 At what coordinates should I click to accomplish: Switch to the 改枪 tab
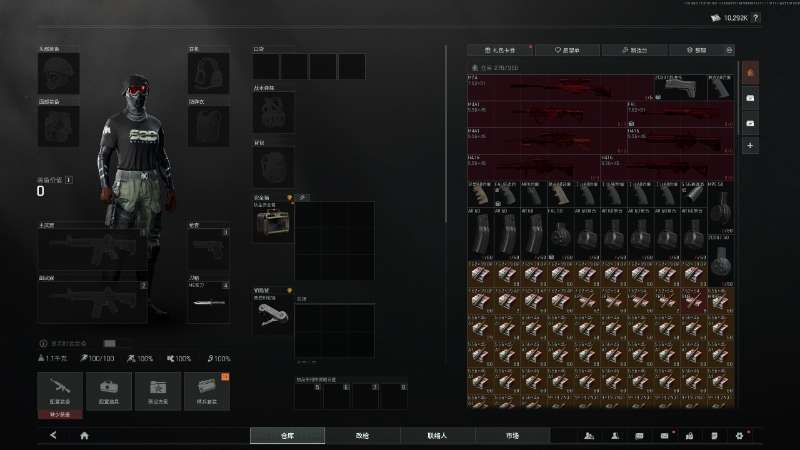point(362,436)
